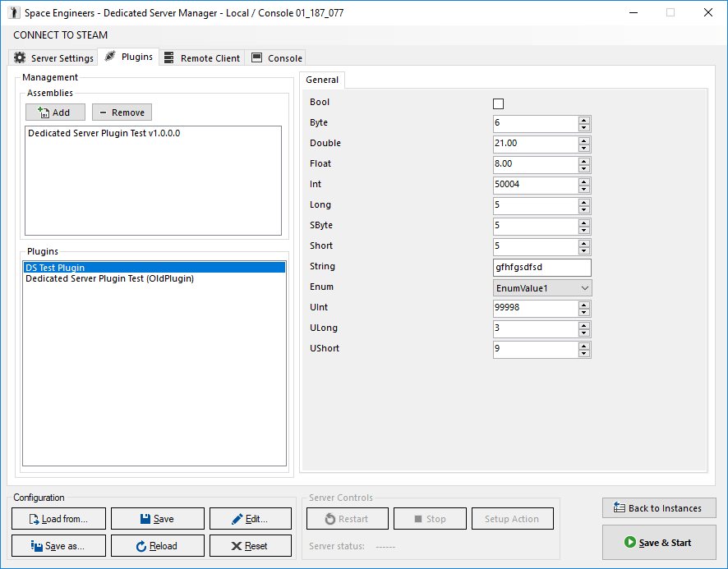Switch to the General tab

tap(322, 80)
